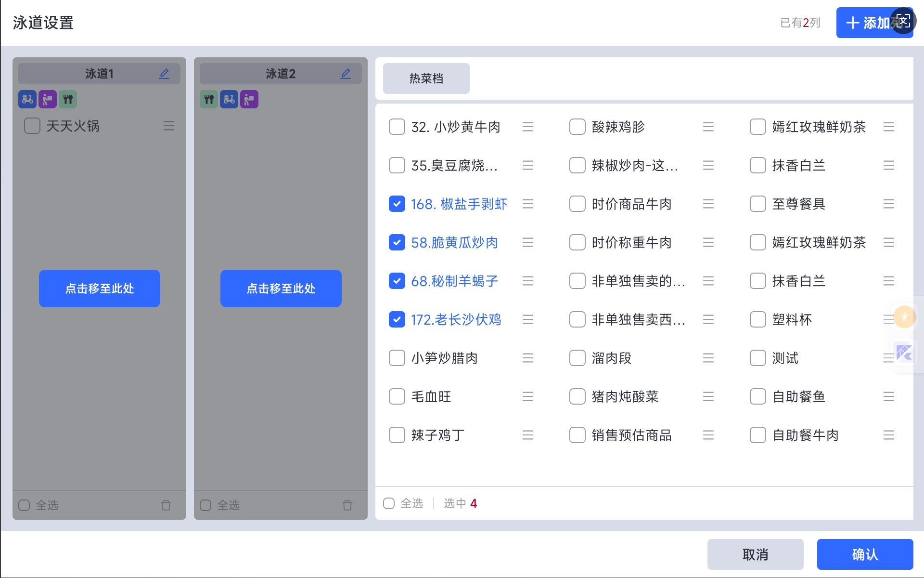This screenshot has width=924, height=578.
Task: Select the 全选 checkbox under 泳道2
Action: [x=205, y=505]
